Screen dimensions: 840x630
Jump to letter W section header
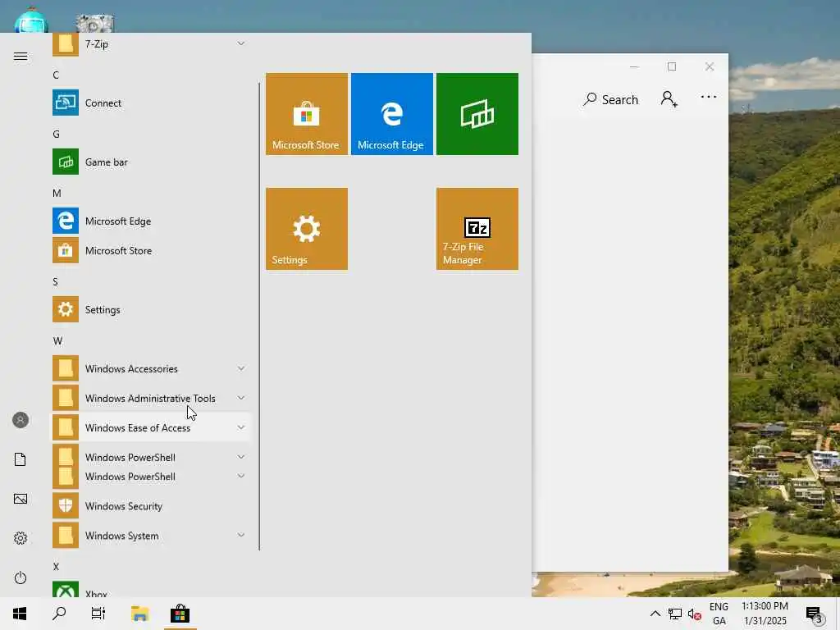[x=57, y=340]
